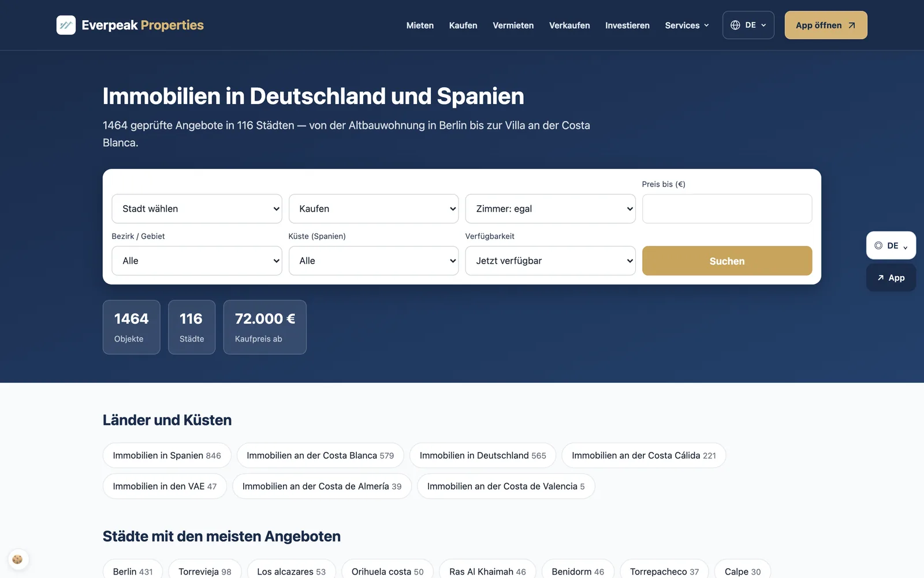924x578 pixels.
Task: Open Immobilien an der Costa Blanca link
Action: tap(321, 455)
